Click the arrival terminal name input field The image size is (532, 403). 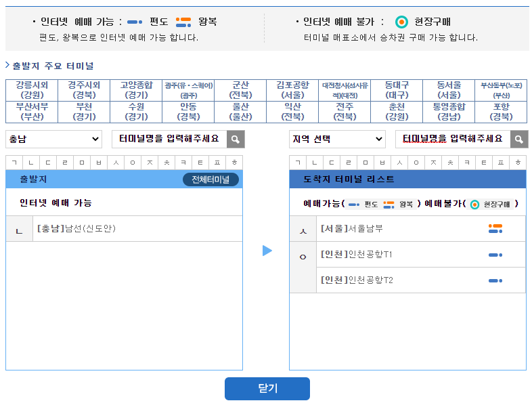tap(453, 140)
